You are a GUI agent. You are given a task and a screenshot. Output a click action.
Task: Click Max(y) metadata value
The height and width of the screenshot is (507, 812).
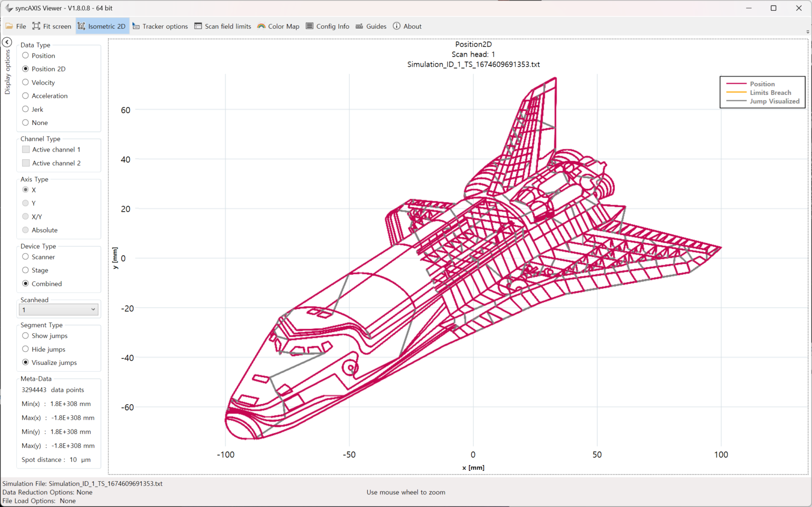tap(73, 446)
